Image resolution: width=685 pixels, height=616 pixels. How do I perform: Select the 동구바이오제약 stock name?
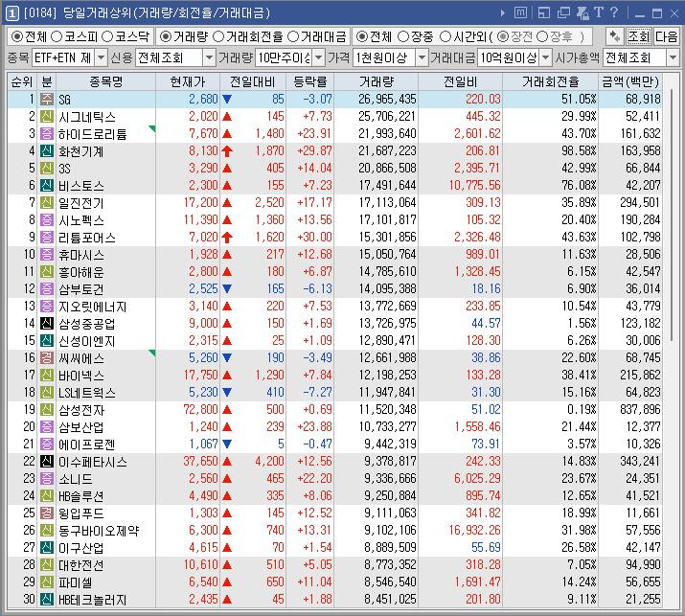tap(99, 531)
